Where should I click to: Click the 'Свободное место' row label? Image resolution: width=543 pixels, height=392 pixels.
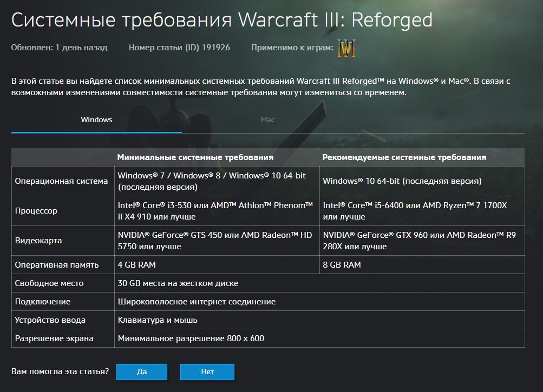pos(49,283)
